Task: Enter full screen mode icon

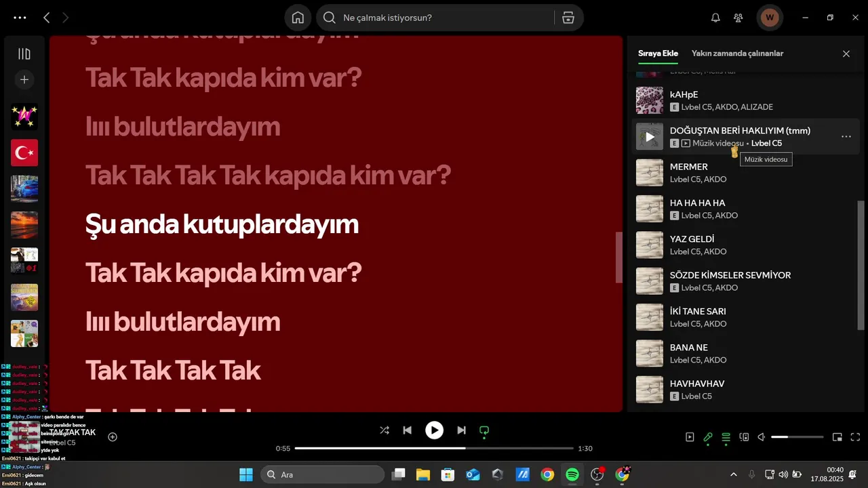Action: pos(856,437)
